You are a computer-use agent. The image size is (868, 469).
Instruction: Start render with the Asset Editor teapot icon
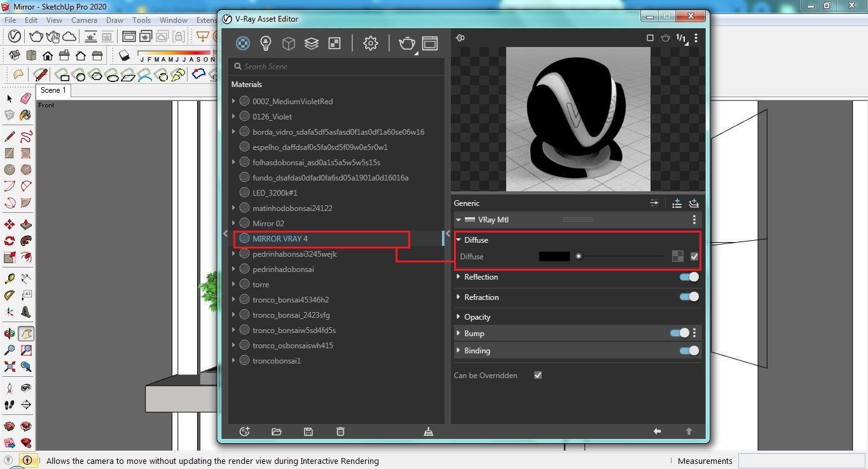[x=407, y=43]
